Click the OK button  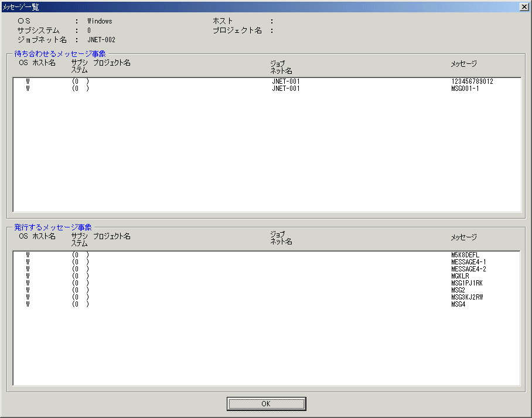point(267,404)
